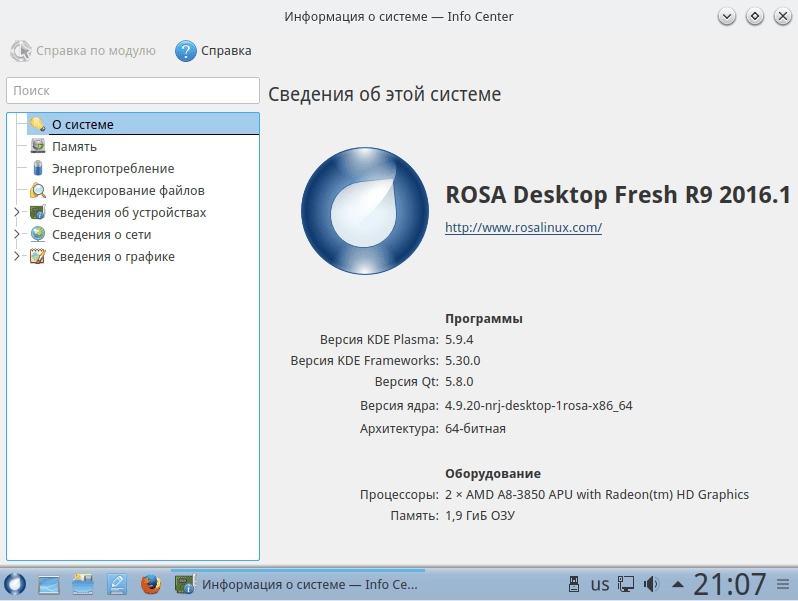The width and height of the screenshot is (798, 601).
Task: Click the Оборудование section heading
Action: coord(493,474)
